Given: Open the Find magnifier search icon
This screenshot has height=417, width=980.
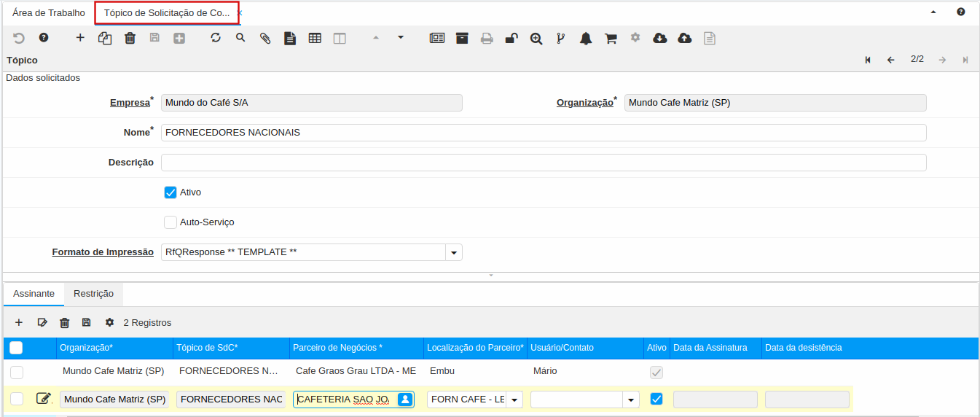Looking at the screenshot, I should pos(240,38).
